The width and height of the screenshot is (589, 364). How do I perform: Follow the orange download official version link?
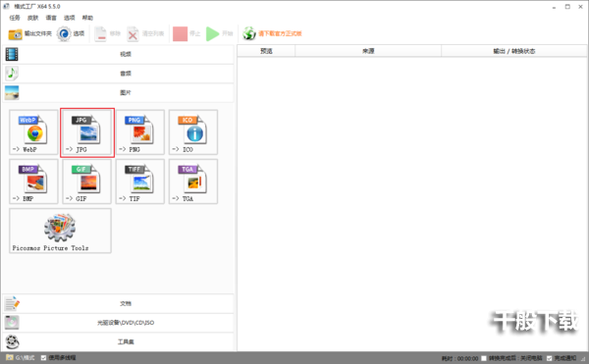[280, 33]
